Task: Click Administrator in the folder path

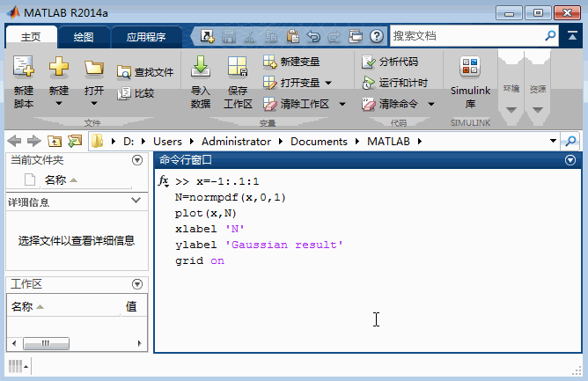Action: pyautogui.click(x=236, y=142)
